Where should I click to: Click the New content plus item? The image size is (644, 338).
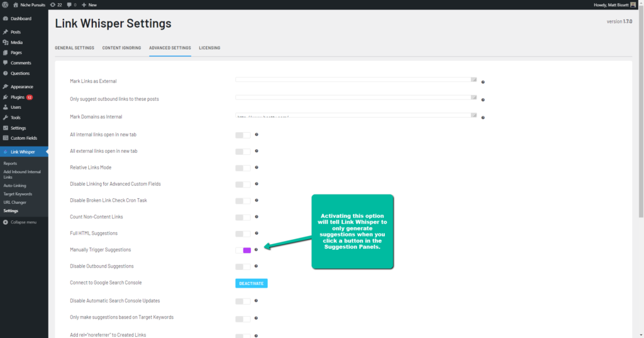[89, 5]
